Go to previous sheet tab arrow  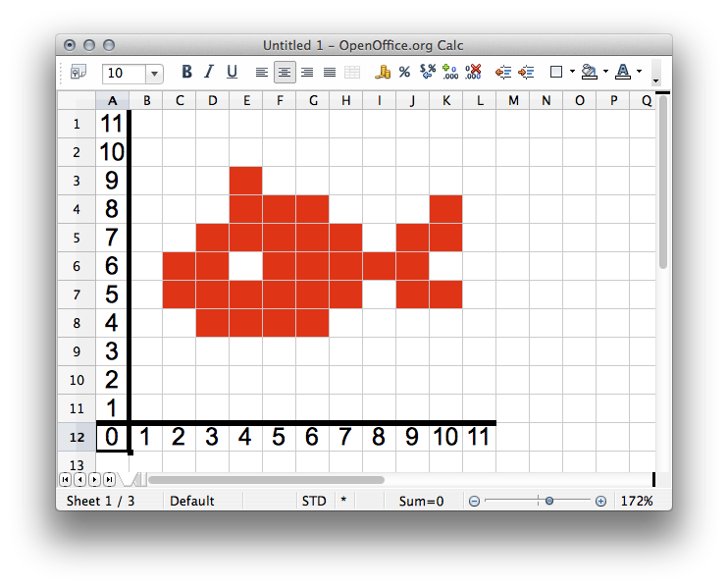coord(79,479)
